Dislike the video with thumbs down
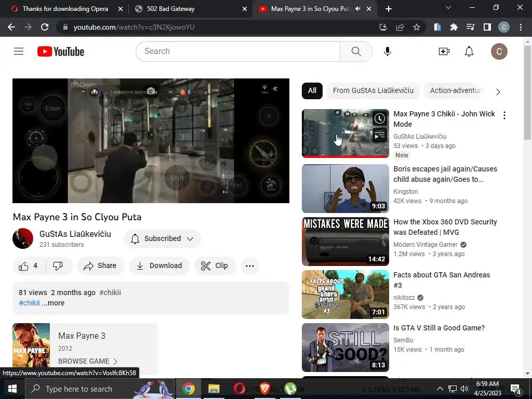Viewport: 532px width, 399px height. tap(58, 265)
